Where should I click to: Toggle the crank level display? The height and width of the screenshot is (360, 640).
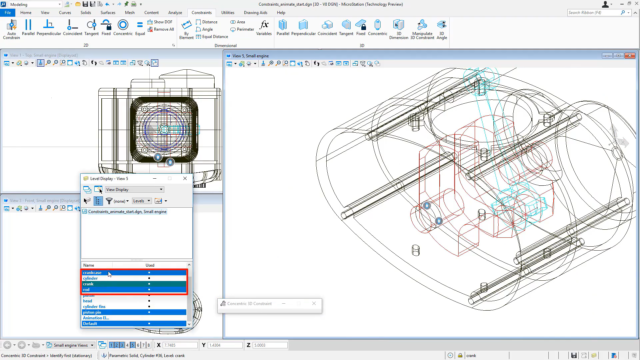point(134,284)
